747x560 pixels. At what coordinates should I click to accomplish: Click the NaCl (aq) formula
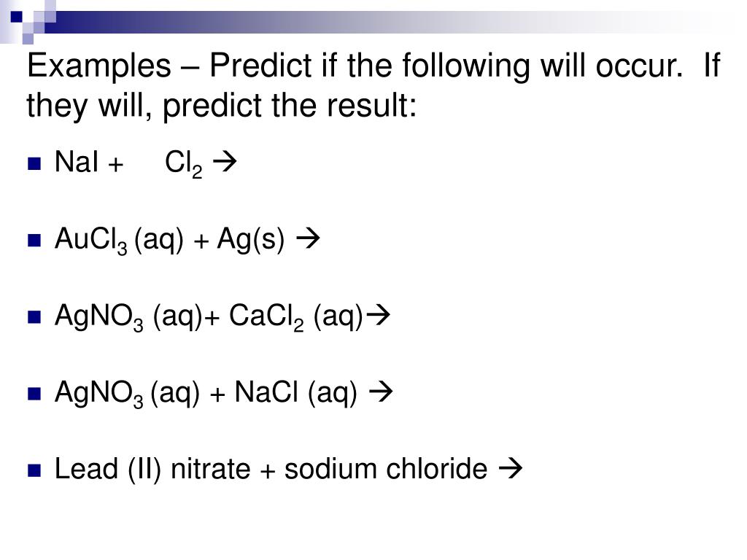pyautogui.click(x=296, y=394)
